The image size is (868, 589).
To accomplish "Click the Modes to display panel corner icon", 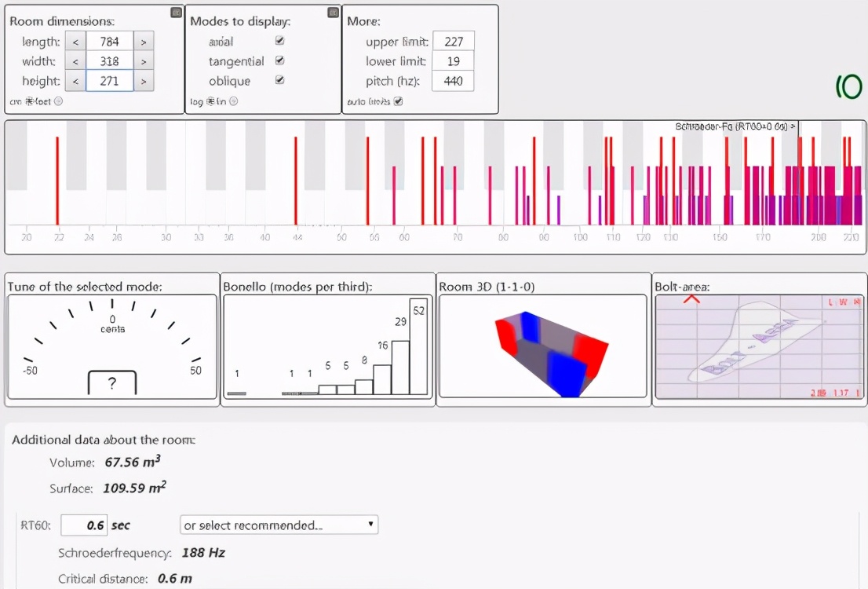I will pyautogui.click(x=334, y=13).
